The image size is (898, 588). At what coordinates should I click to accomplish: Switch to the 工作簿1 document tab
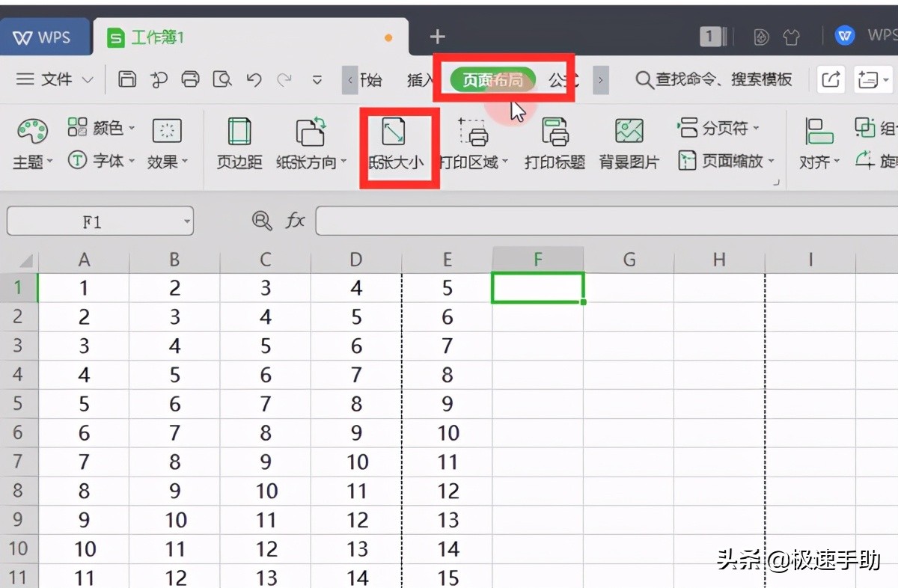[x=251, y=37]
